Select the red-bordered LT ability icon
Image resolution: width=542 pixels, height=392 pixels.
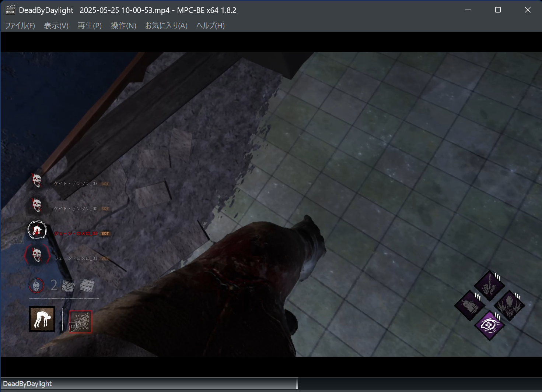(80, 321)
